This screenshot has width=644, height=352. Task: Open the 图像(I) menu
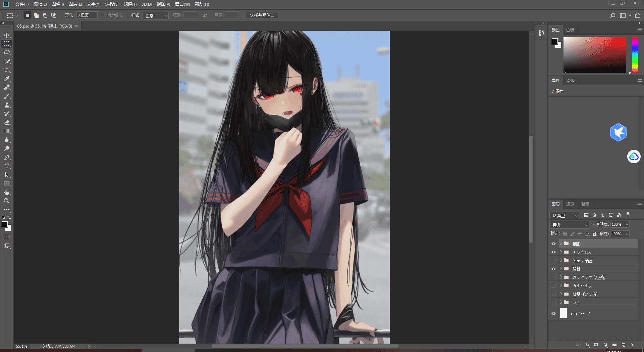pyautogui.click(x=58, y=4)
